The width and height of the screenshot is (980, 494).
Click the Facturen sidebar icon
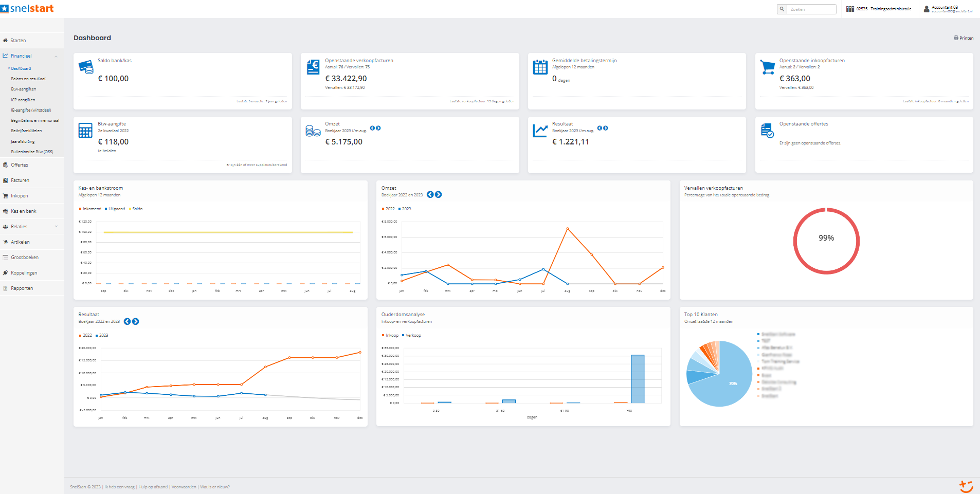(5, 180)
